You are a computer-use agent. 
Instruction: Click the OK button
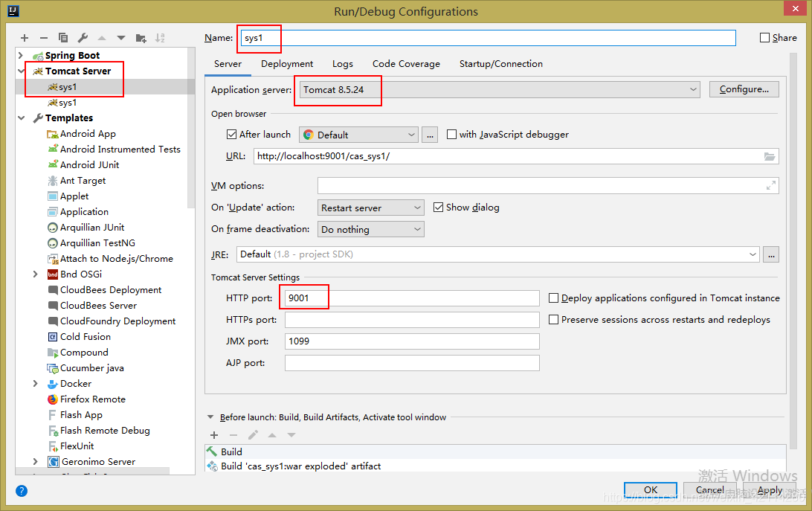click(651, 489)
